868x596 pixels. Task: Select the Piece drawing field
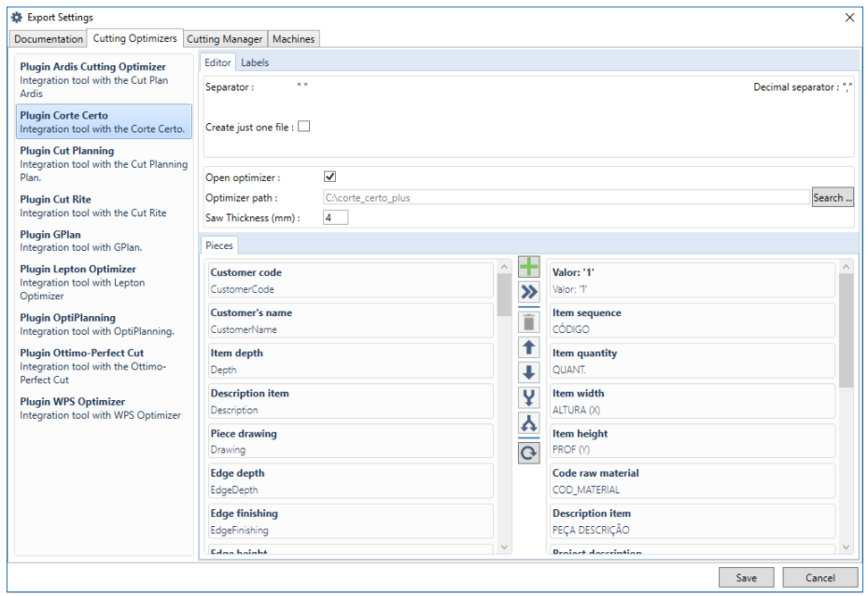click(350, 441)
